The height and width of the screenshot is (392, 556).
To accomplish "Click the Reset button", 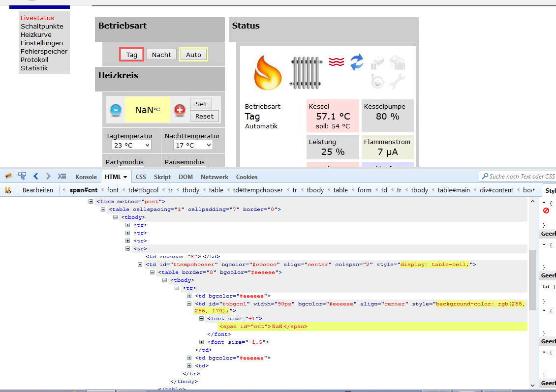I will [x=204, y=116].
